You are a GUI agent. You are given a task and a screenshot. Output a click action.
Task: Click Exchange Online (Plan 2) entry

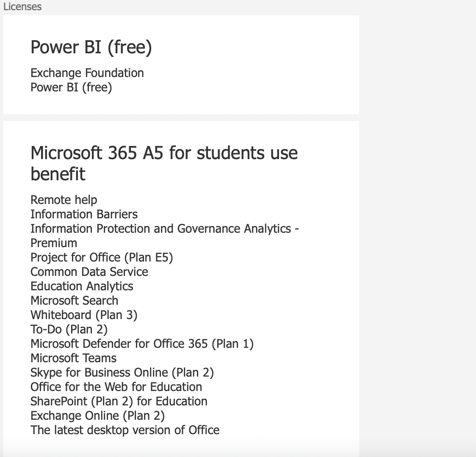point(98,416)
